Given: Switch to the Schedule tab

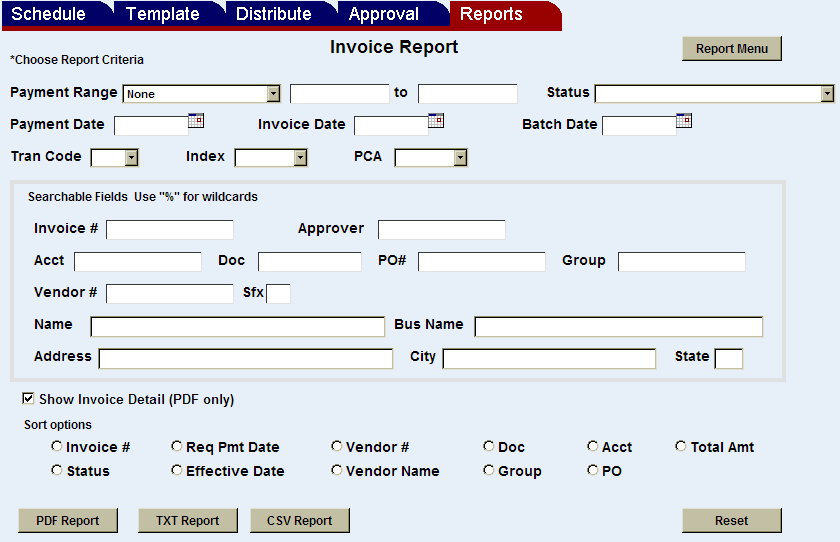Looking at the screenshot, I should click(x=56, y=14).
